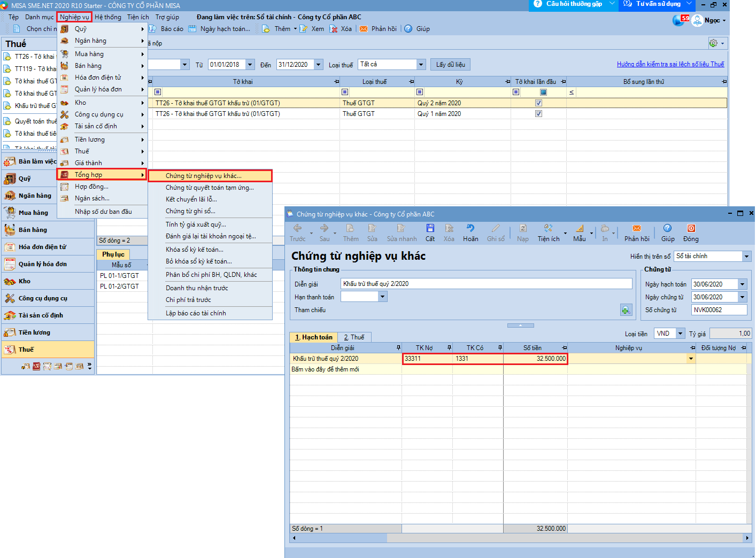The image size is (756, 558).
Task: Click the Cất save icon in voucher window
Action: [430, 229]
